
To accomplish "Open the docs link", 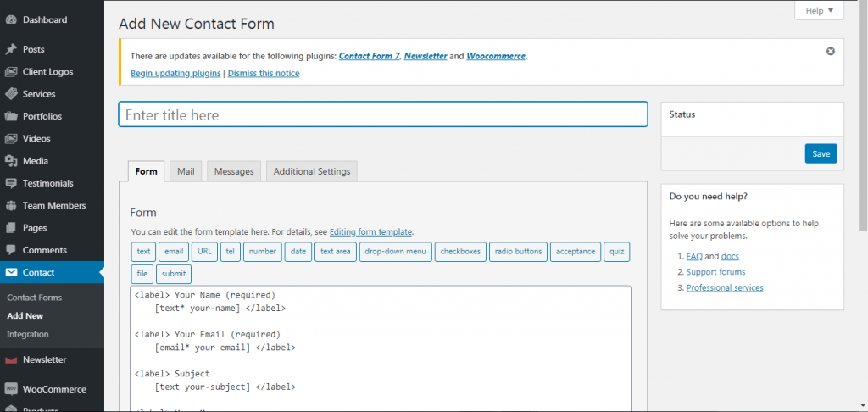I will [x=730, y=256].
